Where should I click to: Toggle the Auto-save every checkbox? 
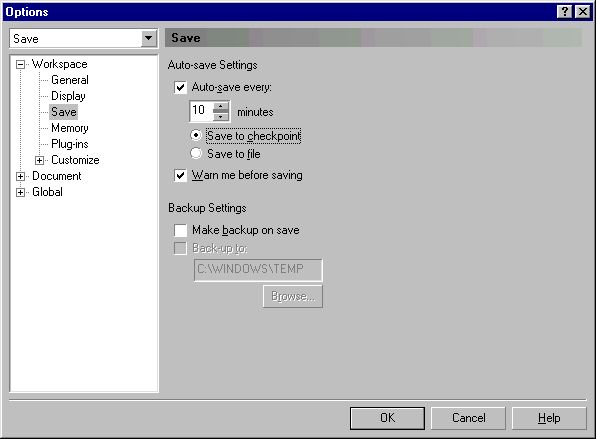[x=180, y=87]
